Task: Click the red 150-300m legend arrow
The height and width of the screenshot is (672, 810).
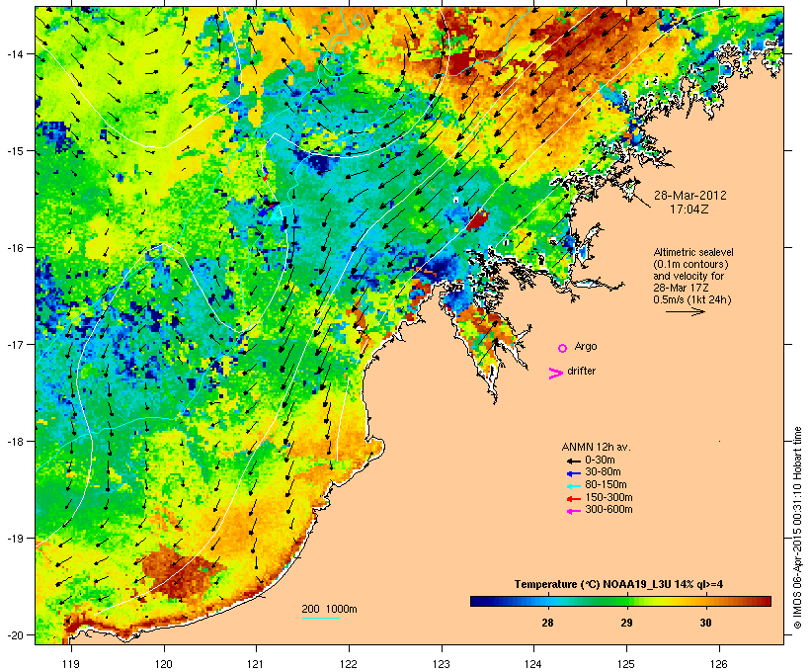Action: pyautogui.click(x=574, y=499)
